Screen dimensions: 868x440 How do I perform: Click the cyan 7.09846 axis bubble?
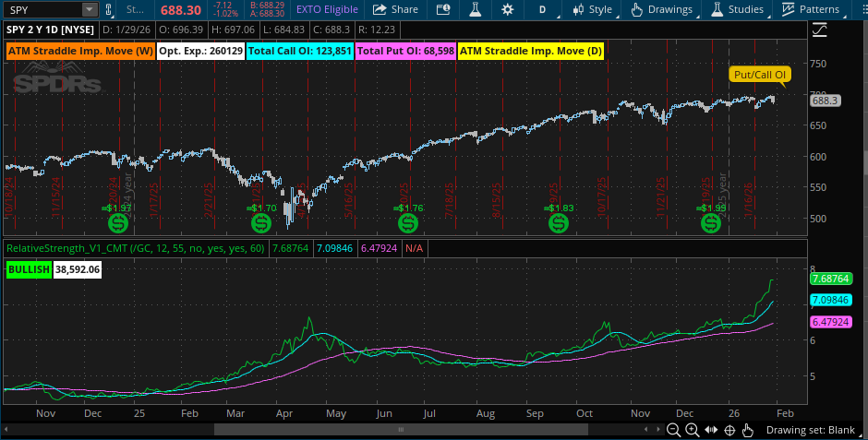pos(830,300)
